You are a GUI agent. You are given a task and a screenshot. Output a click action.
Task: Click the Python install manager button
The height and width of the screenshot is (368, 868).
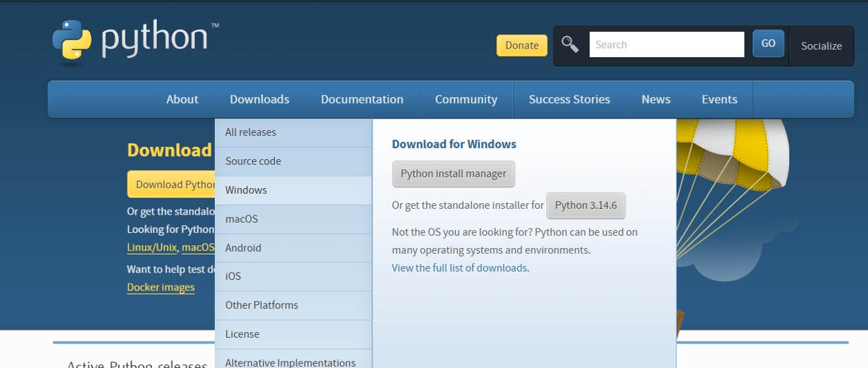(454, 174)
